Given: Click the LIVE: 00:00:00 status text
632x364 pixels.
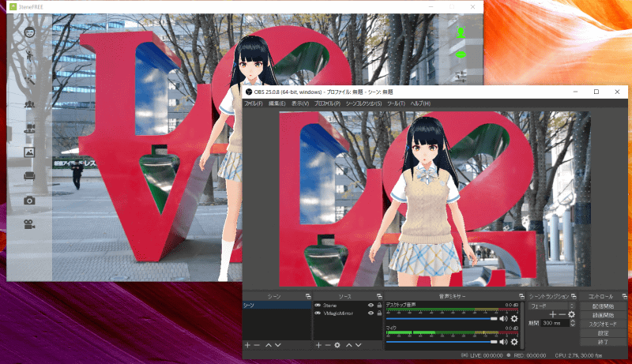Looking at the screenshot, I should pos(486,355).
